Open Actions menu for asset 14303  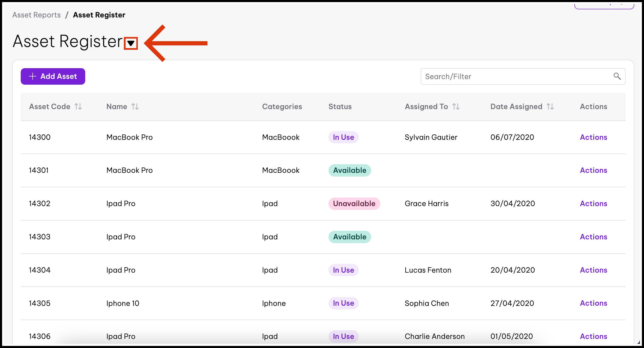[x=593, y=237]
